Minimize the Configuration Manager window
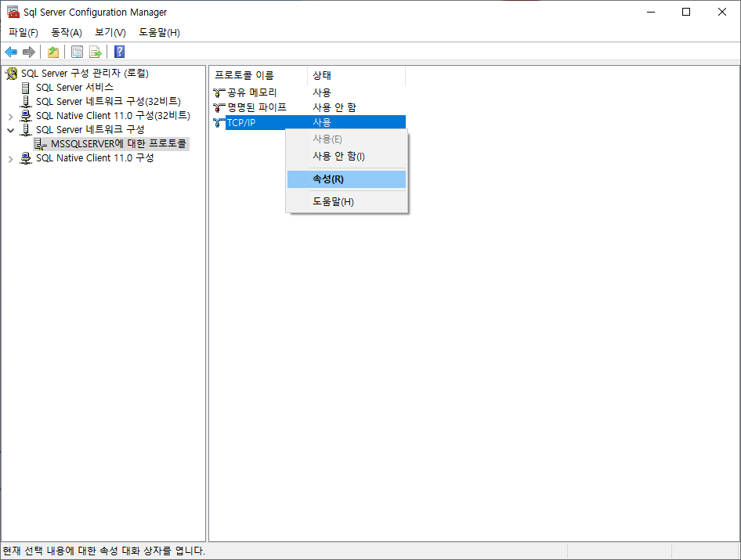 [651, 12]
